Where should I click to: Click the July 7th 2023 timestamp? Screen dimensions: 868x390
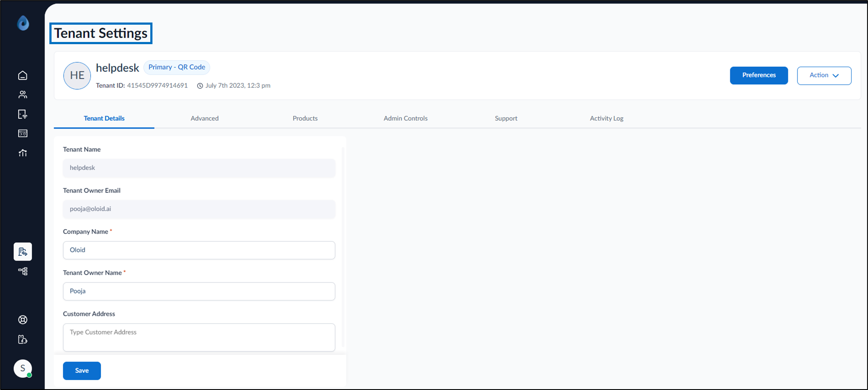(238, 86)
